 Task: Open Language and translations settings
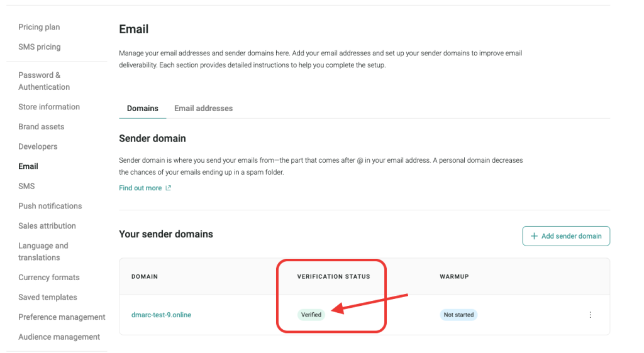[43, 251]
